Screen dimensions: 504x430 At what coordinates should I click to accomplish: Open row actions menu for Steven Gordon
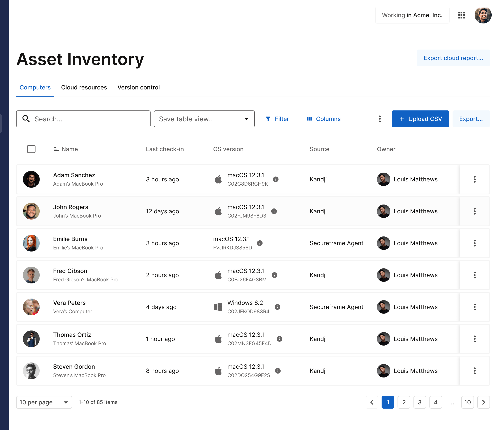[x=474, y=371]
